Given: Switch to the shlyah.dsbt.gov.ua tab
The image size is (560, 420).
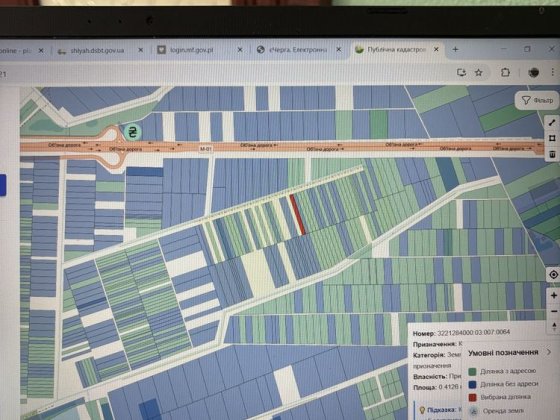Looking at the screenshot, I should point(96,50).
